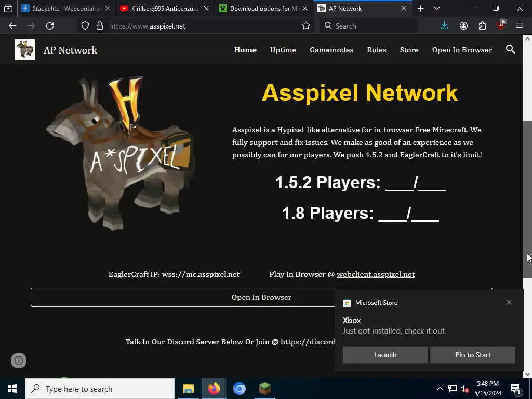This screenshot has height=399, width=532.
Task: Click the Microsoft Store notification icon
Action: point(347,303)
